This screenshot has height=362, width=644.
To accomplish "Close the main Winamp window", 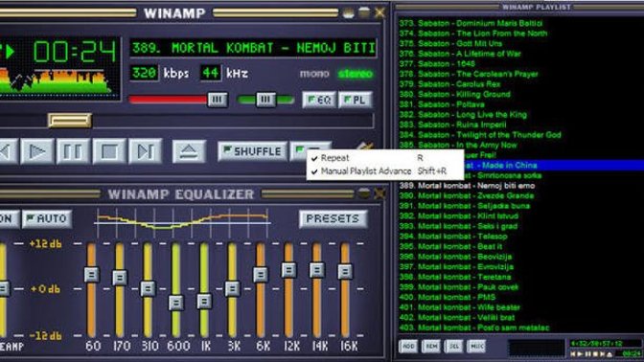I will [x=379, y=12].
